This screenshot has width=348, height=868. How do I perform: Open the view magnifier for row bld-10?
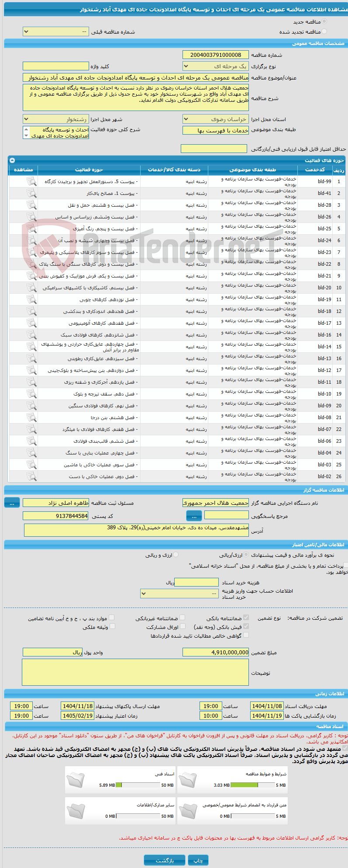pyautogui.click(x=31, y=394)
